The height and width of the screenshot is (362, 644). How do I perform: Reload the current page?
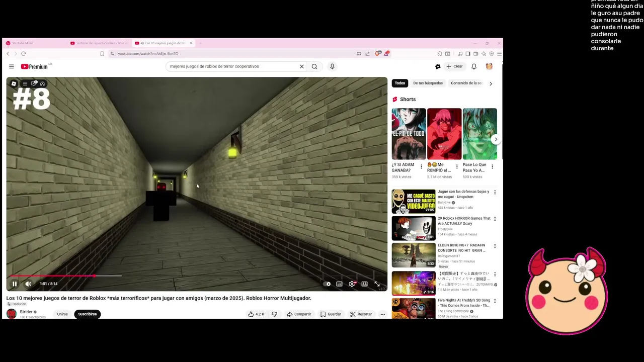23,54
